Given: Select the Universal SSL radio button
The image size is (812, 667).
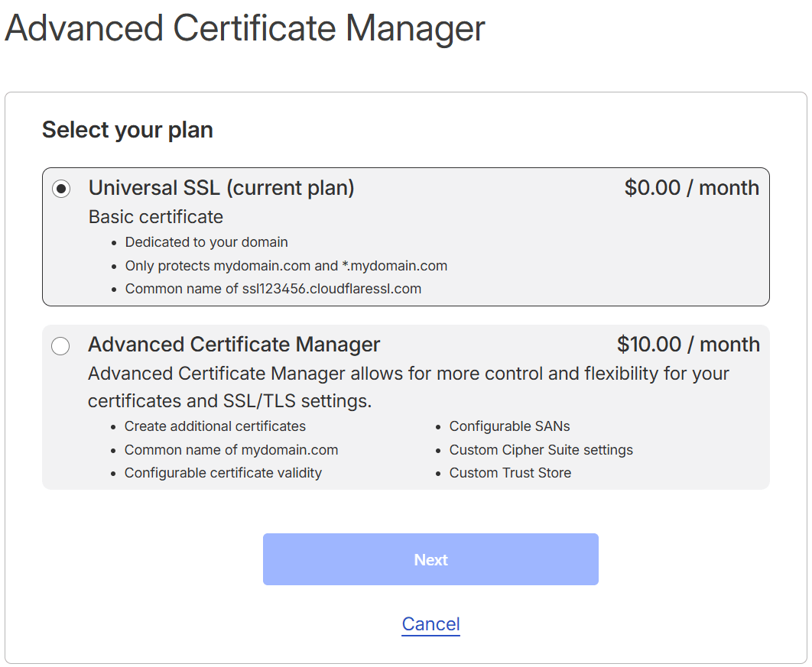Looking at the screenshot, I should pos(60,189).
